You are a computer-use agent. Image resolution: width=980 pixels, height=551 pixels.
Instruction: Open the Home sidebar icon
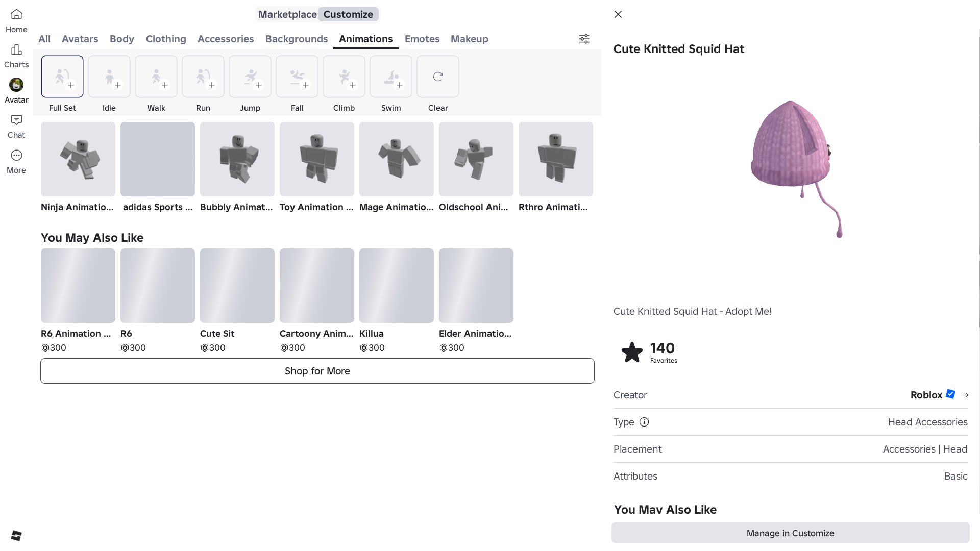(16, 14)
